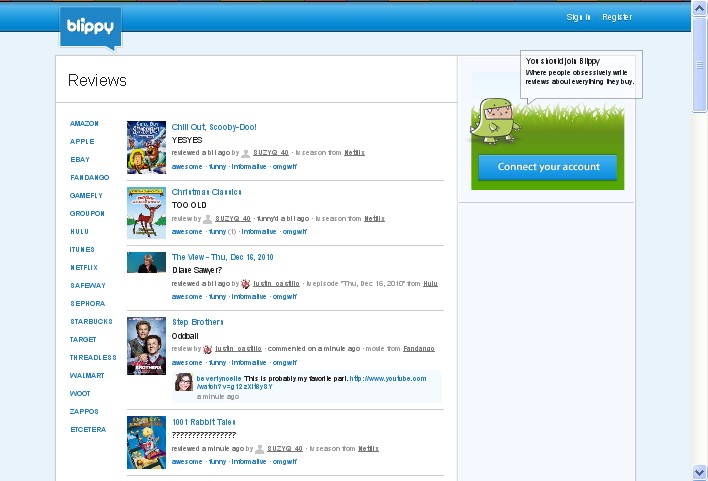Open The View episode thumbnail
Viewport: 708px width, 481px height.
pyautogui.click(x=146, y=262)
